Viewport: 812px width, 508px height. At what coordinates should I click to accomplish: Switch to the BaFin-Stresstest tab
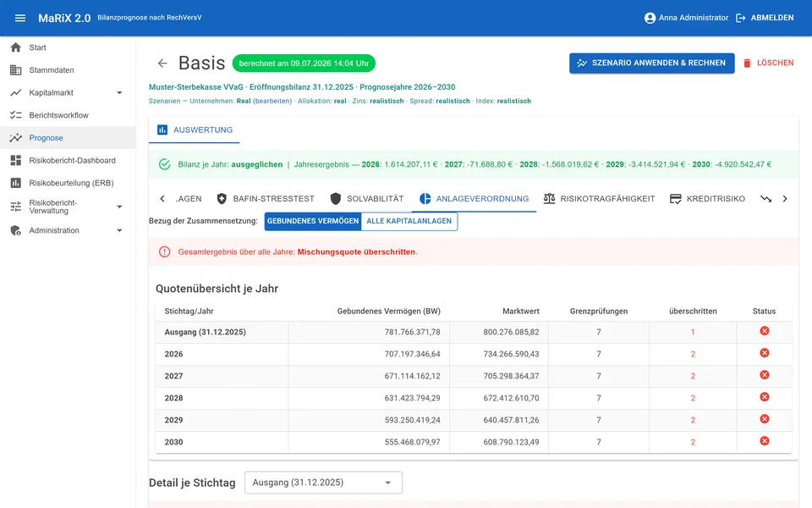[265, 198]
